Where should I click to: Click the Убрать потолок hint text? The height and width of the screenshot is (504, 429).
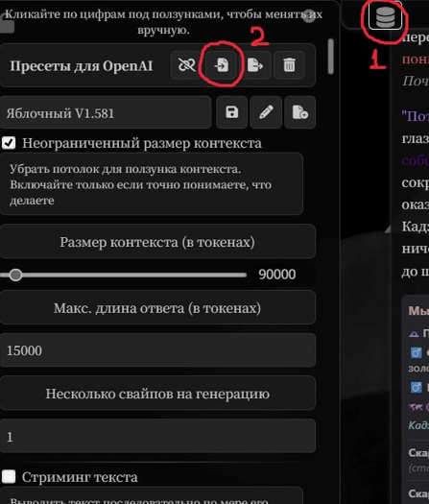(141, 184)
